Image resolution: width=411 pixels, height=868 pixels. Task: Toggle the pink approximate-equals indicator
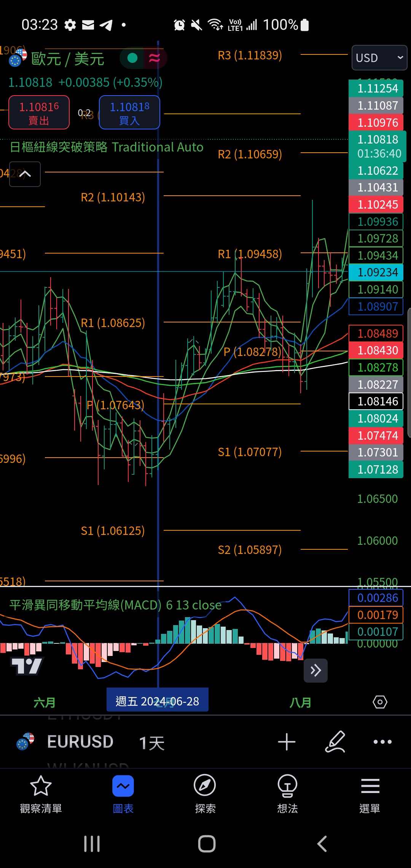[x=154, y=58]
